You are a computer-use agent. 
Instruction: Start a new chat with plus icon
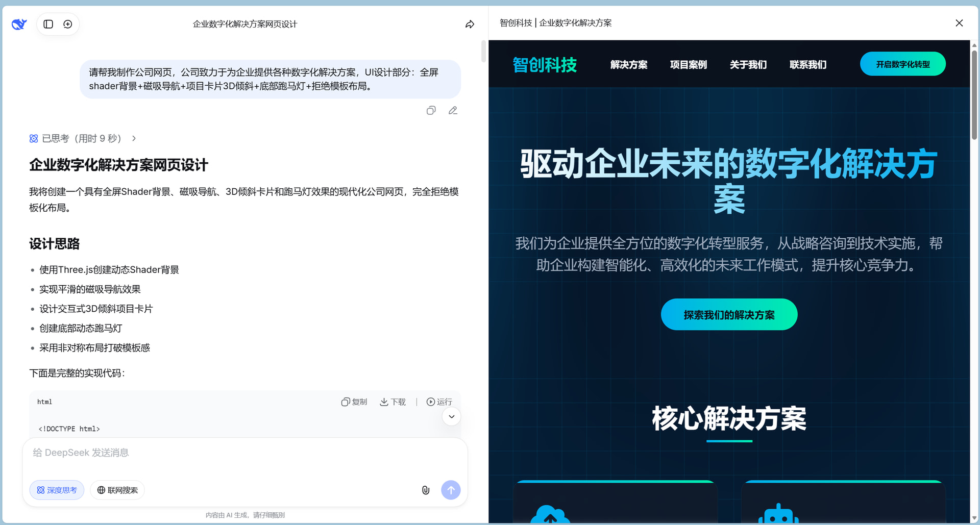point(68,24)
